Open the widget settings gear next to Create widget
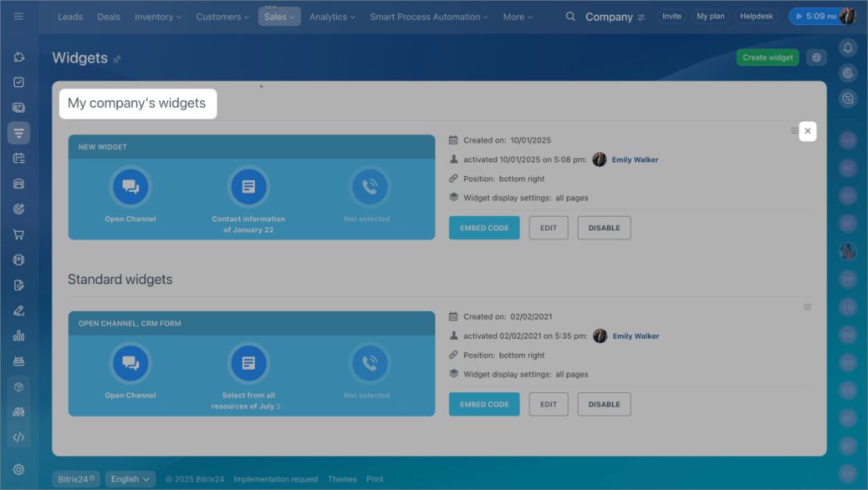This screenshot has width=868, height=490. tap(816, 57)
